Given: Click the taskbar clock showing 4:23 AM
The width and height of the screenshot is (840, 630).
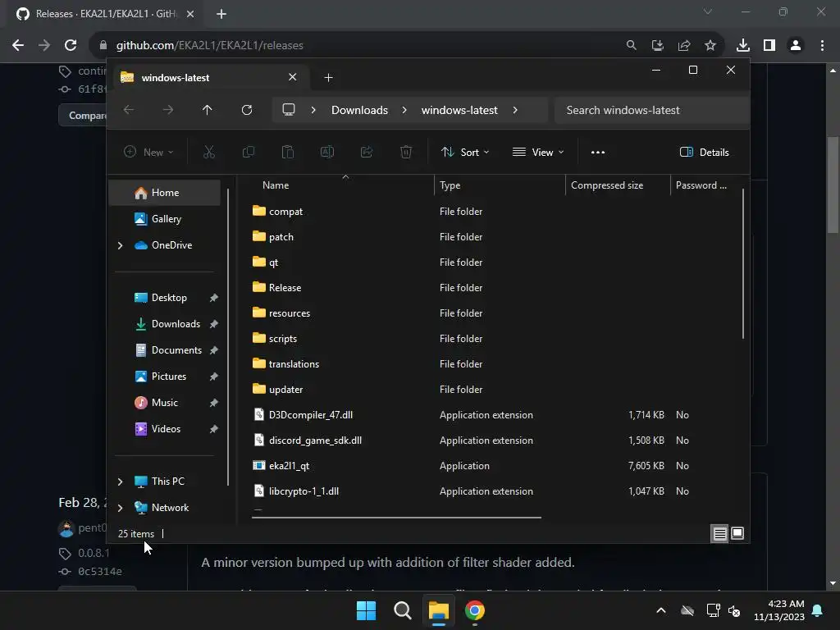Looking at the screenshot, I should point(779,610).
